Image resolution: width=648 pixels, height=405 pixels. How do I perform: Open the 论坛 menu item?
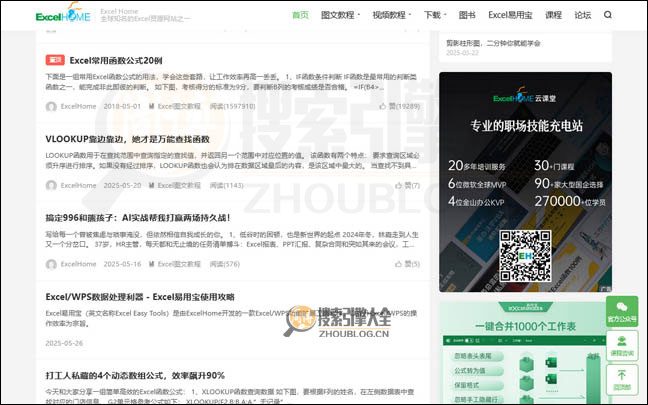582,15
